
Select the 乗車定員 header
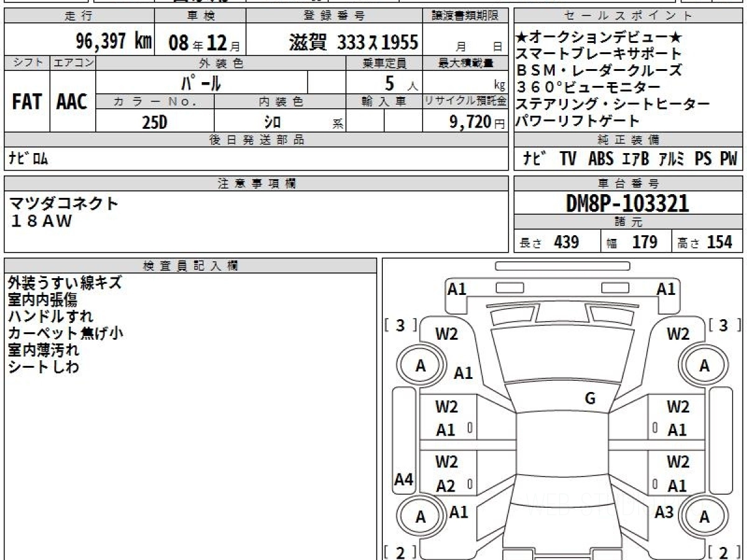pos(384,63)
